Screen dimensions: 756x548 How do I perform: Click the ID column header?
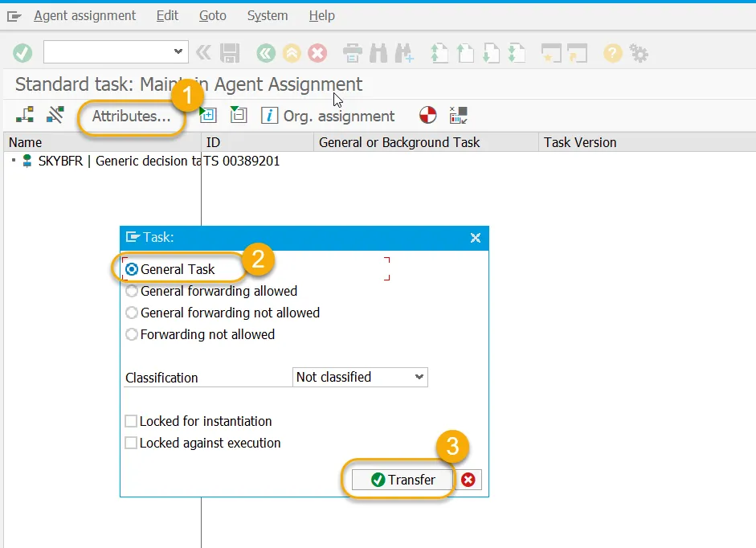[x=257, y=142]
